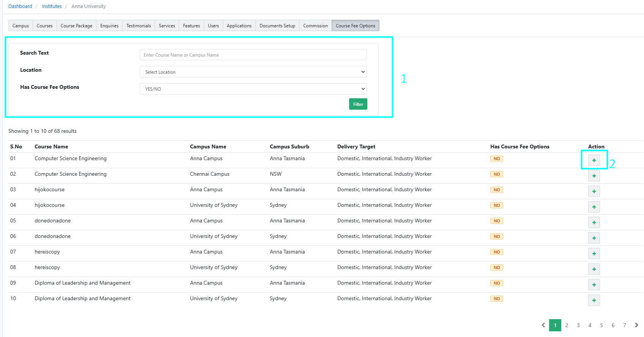Open the Dashboard breadcrumb link
This screenshot has height=337, width=644.
(x=20, y=6)
